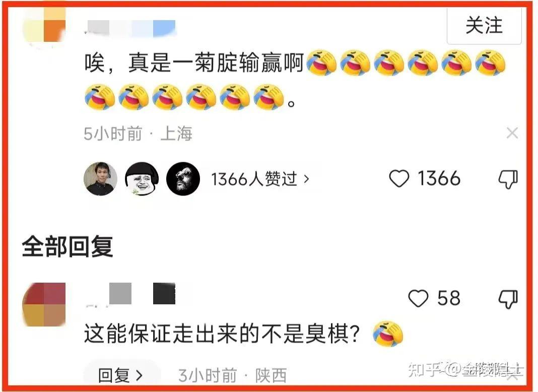The image size is (538, 392).
Task: Follow the commenter via 关注 button
Action: [484, 26]
